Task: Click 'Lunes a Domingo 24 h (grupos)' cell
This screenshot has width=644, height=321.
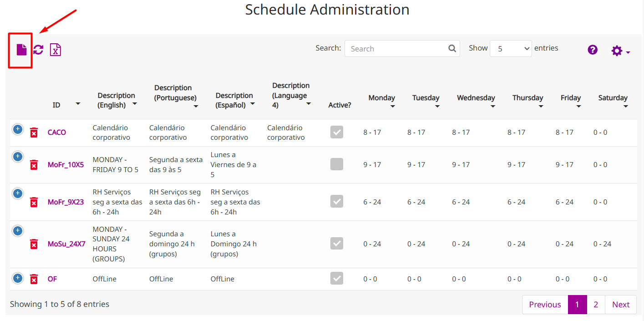Action: [x=233, y=244]
